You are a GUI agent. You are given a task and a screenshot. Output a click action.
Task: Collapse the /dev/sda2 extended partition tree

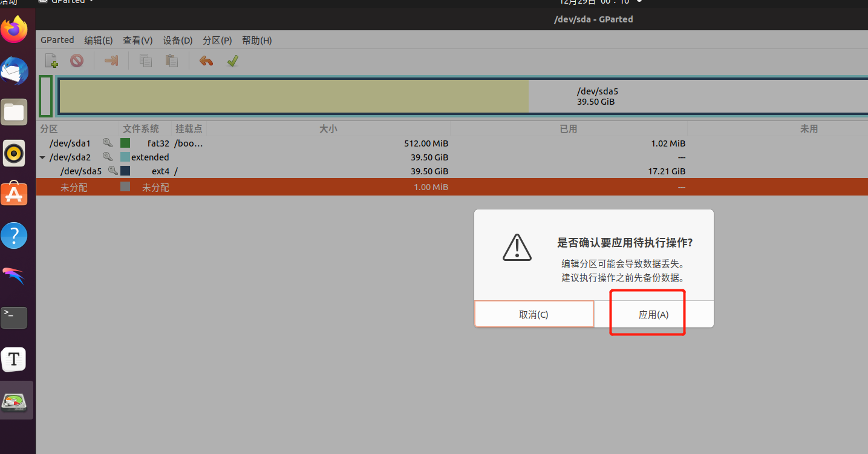42,157
